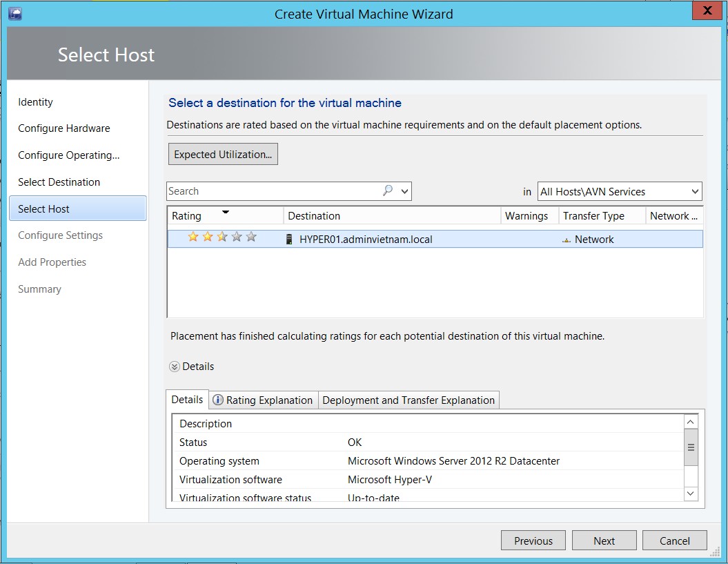Screen dimensions: 728x564
Task: Collapse the Details chevron expander
Action: click(174, 367)
